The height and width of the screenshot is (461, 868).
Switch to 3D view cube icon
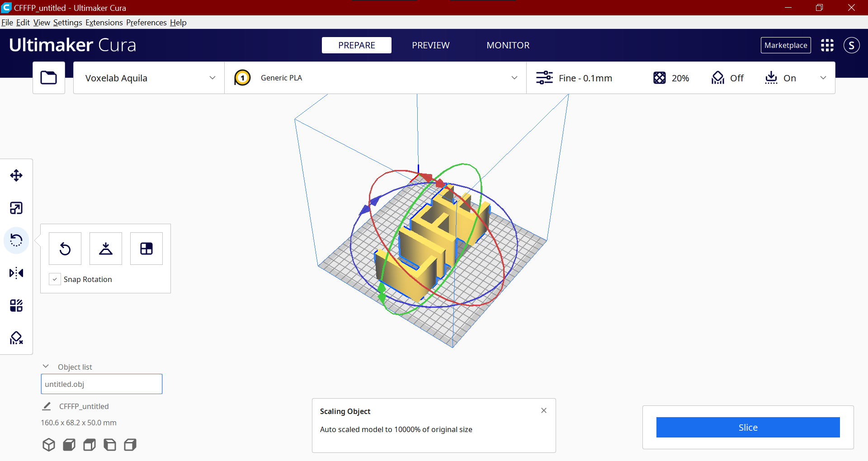click(49, 445)
